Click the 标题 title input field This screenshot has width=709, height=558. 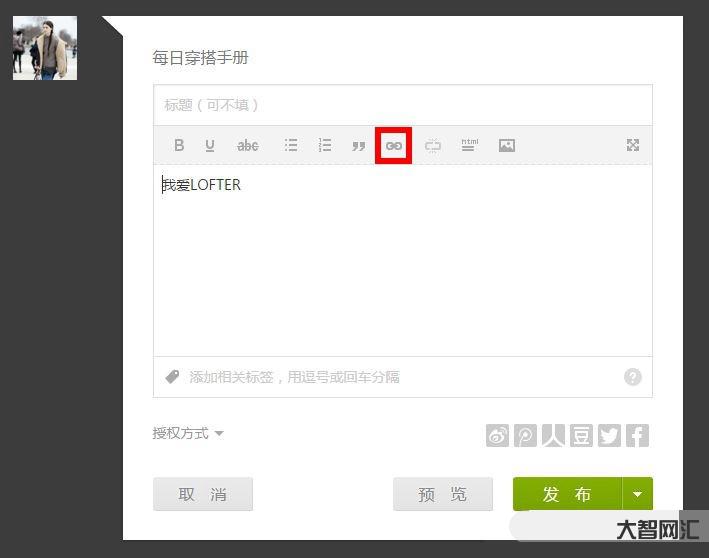point(402,105)
